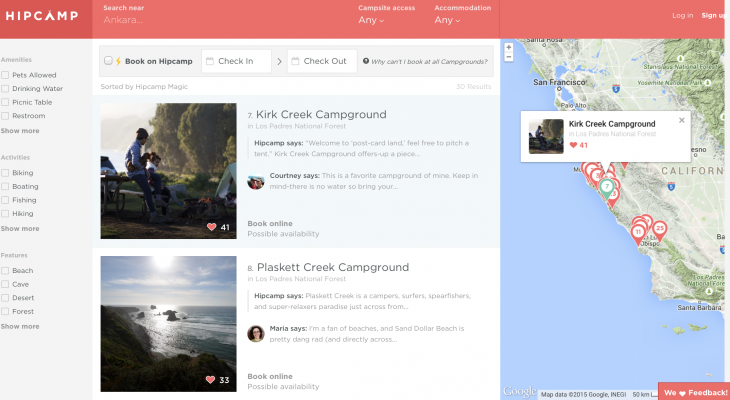
Task: Check the Hiking activity filter
Action: tap(5, 214)
